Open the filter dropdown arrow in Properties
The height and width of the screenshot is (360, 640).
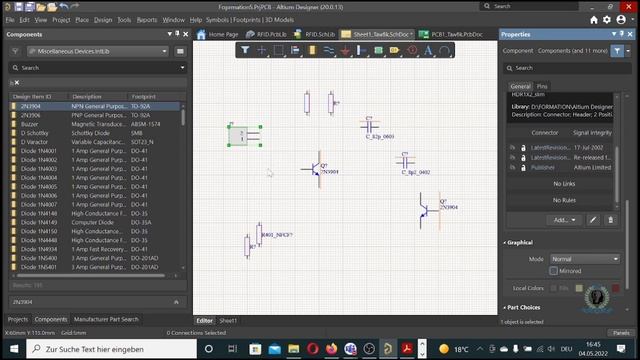coord(628,51)
